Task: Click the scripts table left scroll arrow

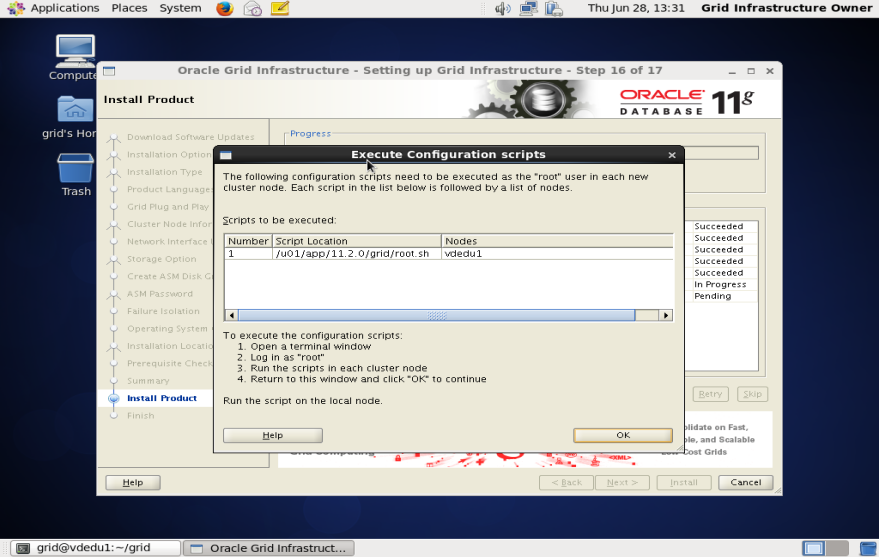Action: pyautogui.click(x=232, y=315)
